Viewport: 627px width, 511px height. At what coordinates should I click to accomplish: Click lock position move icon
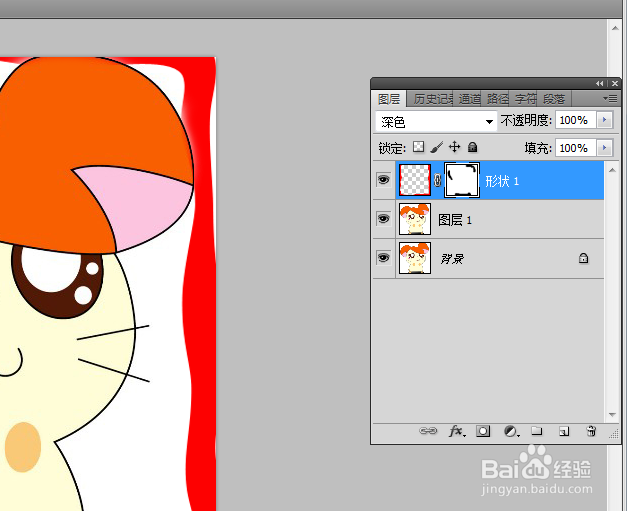click(455, 147)
